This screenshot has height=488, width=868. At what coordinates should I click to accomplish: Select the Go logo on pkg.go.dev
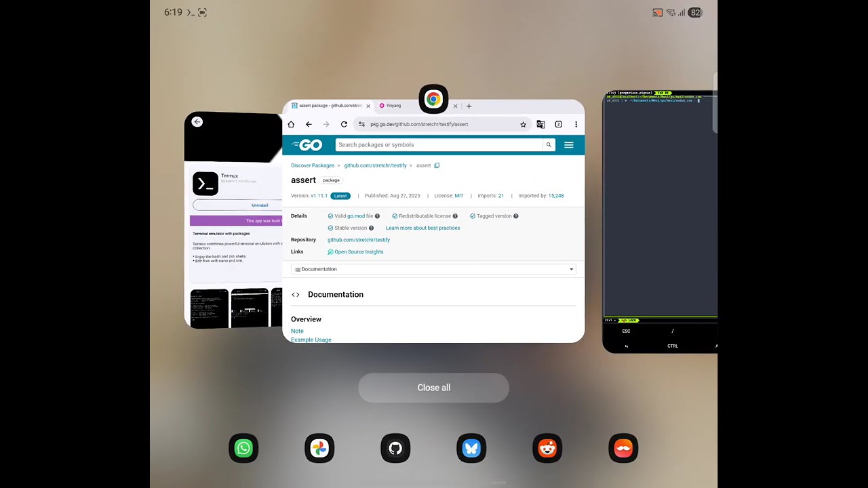click(307, 144)
